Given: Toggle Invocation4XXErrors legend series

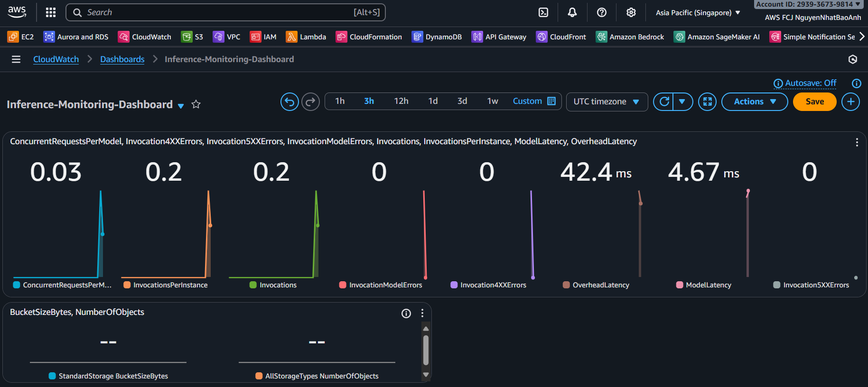Looking at the screenshot, I should [x=488, y=285].
